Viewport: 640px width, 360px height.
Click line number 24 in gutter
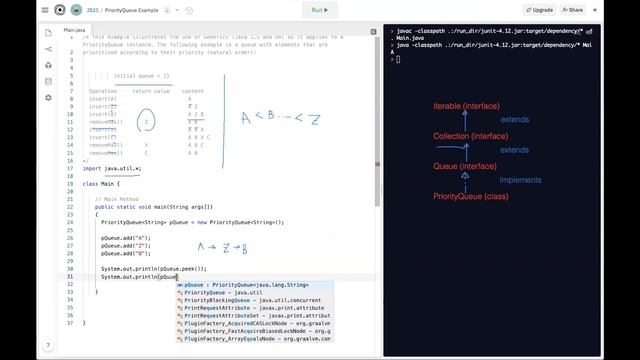70,222
